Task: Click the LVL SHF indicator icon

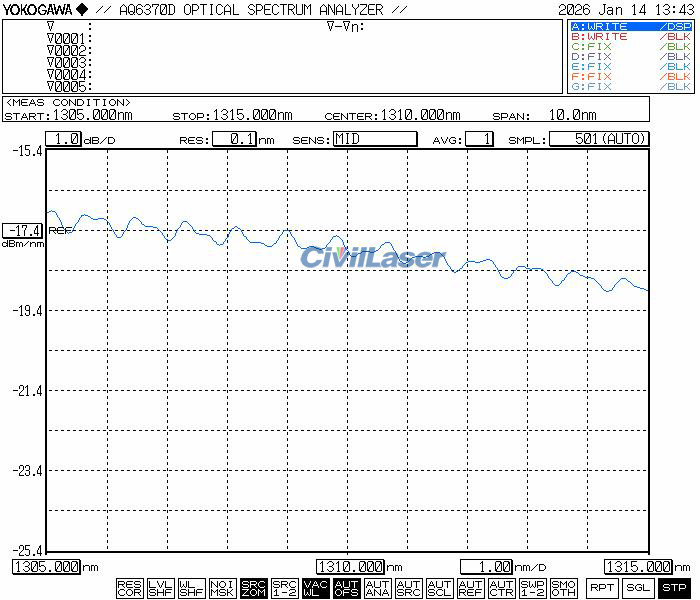Action: pos(160,588)
